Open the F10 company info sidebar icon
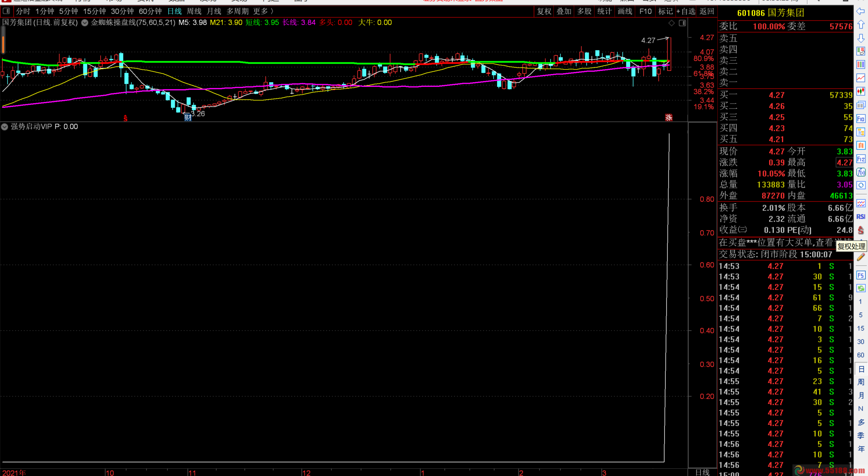The width and height of the screenshot is (868, 476). click(x=861, y=119)
